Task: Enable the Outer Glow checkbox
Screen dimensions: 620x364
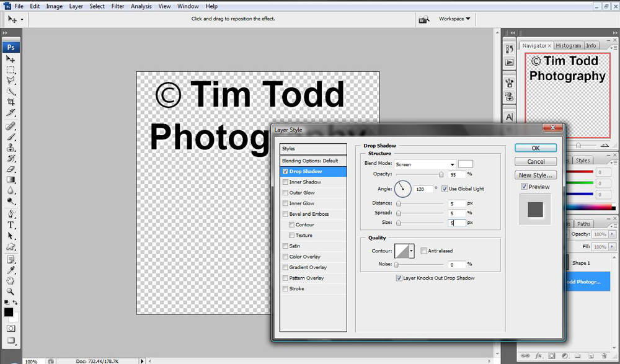Action: [x=285, y=193]
